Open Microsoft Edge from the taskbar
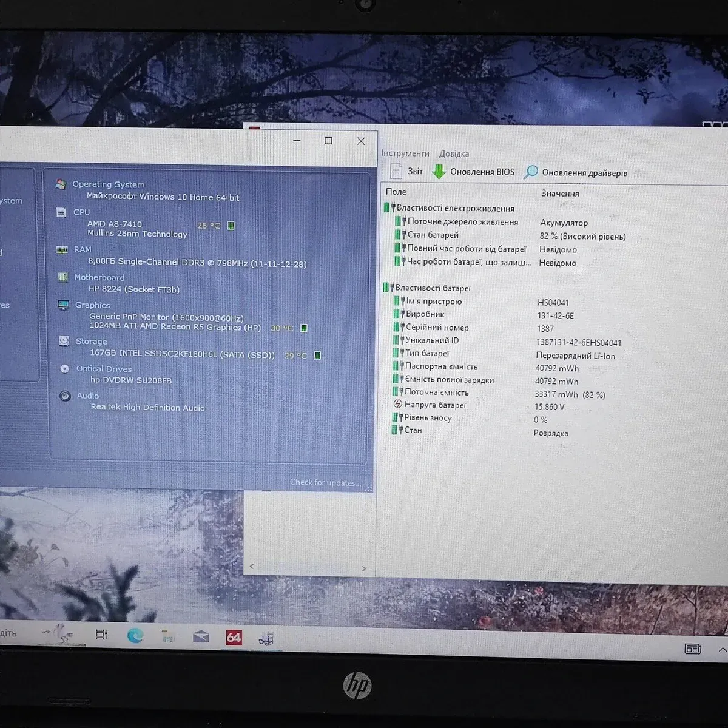728x728 pixels. pyautogui.click(x=135, y=636)
